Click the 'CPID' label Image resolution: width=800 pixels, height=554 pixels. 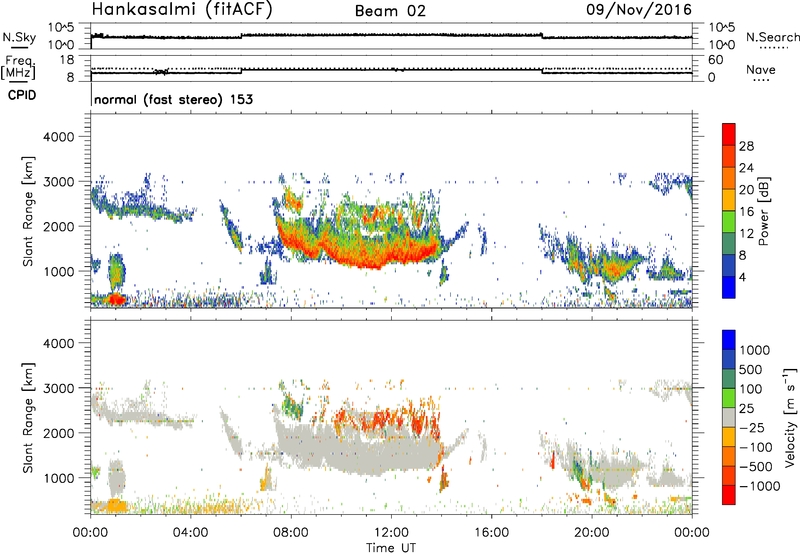(x=22, y=95)
